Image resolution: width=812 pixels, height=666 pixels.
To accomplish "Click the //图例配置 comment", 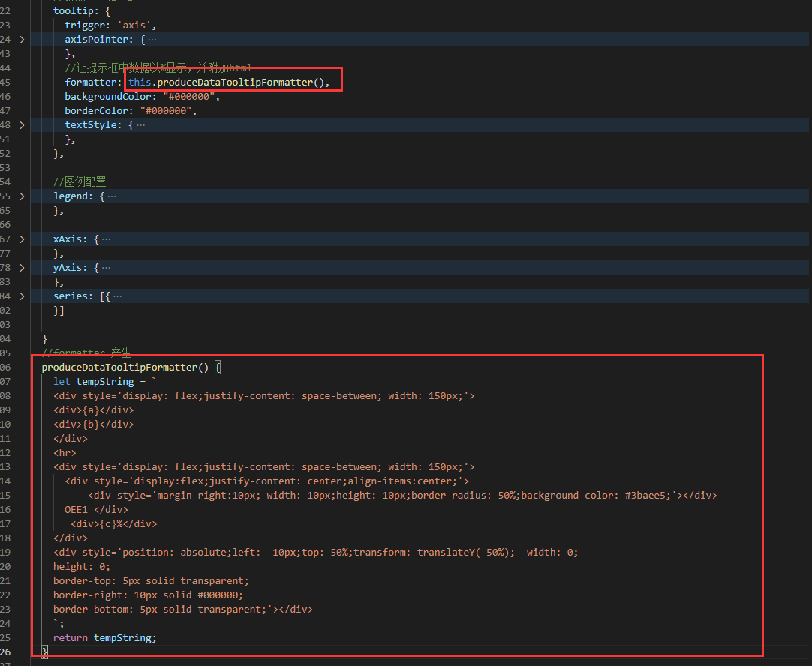I will (80, 181).
